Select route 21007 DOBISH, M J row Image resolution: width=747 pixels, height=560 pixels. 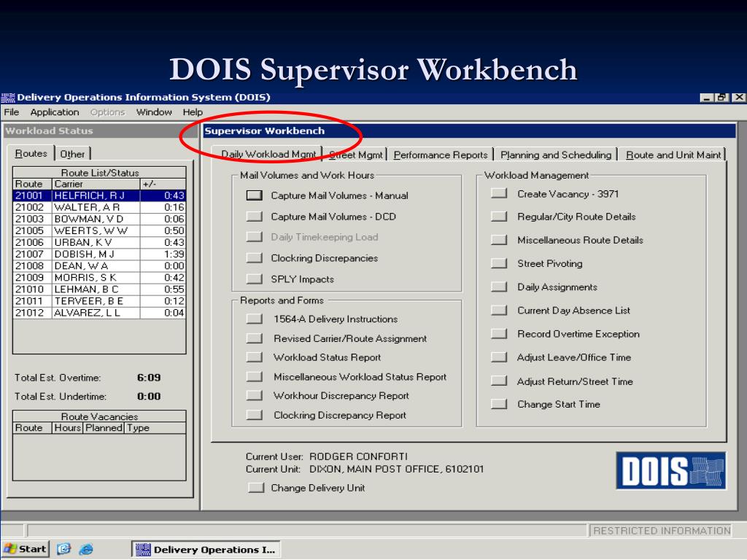tap(99, 254)
